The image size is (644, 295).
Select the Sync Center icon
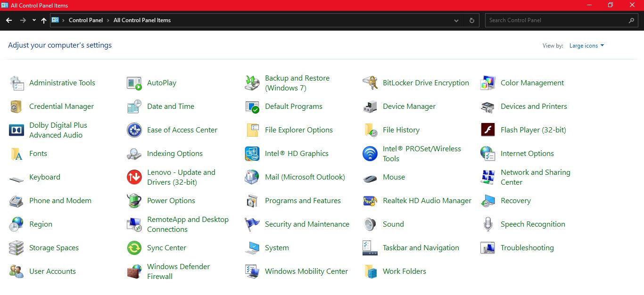click(x=134, y=248)
